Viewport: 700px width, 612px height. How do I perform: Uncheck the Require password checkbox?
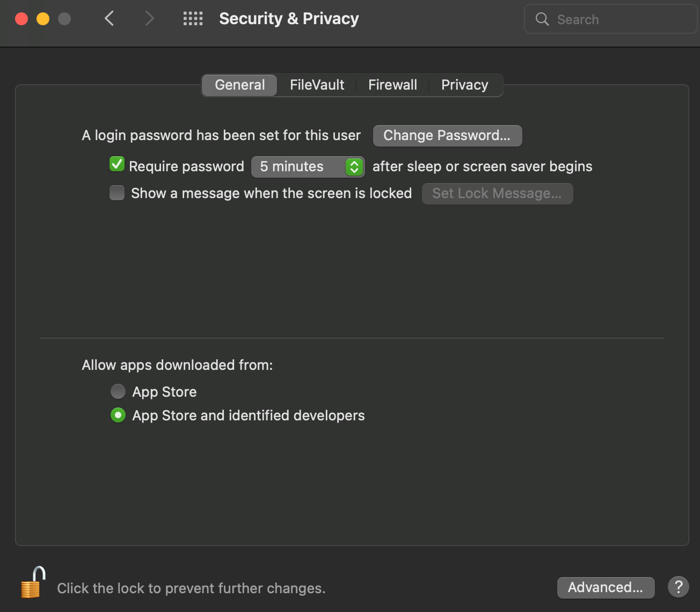[116, 164]
